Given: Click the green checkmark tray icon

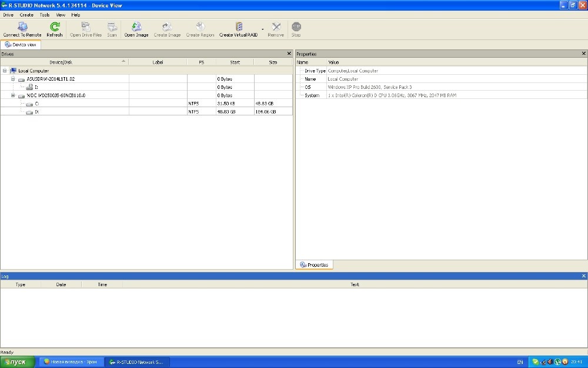Looking at the screenshot, I should click(536, 362).
